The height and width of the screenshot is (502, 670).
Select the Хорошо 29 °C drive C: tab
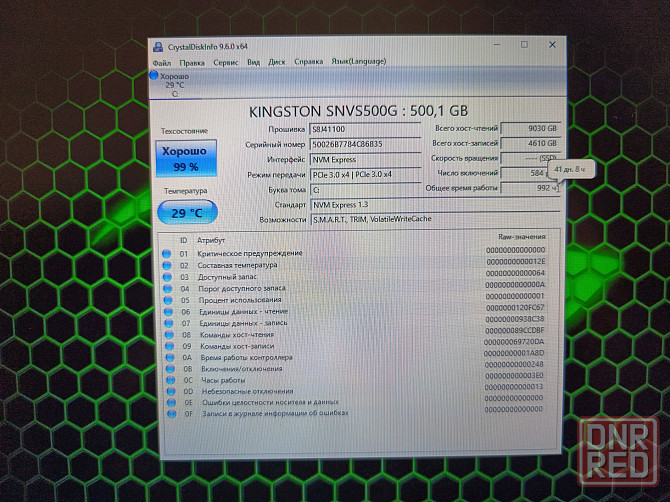coord(175,85)
